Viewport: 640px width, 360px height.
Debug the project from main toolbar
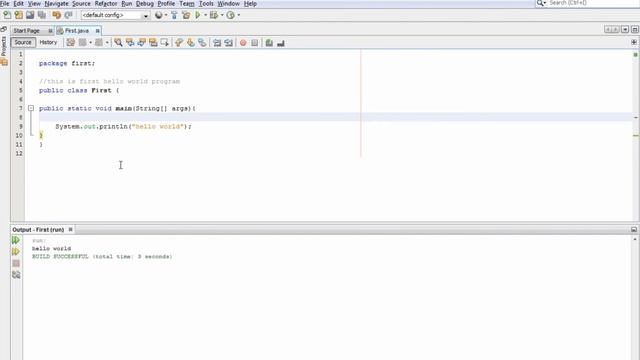(x=213, y=15)
